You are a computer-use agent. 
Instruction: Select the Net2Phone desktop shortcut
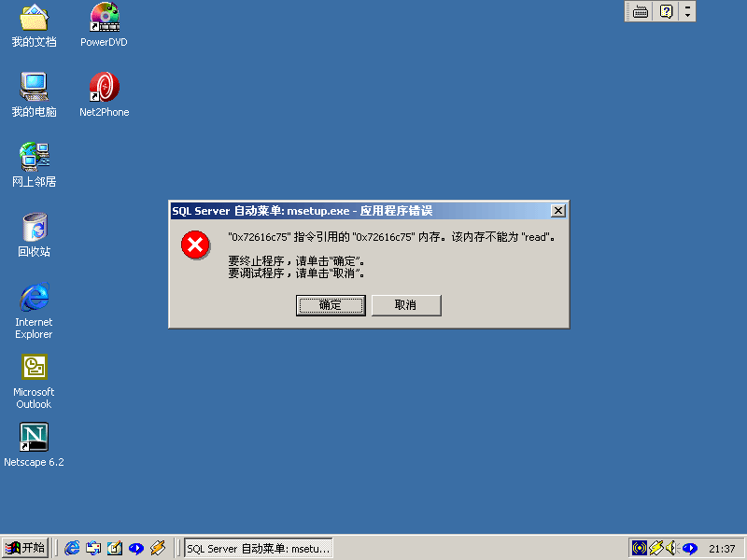(x=105, y=95)
